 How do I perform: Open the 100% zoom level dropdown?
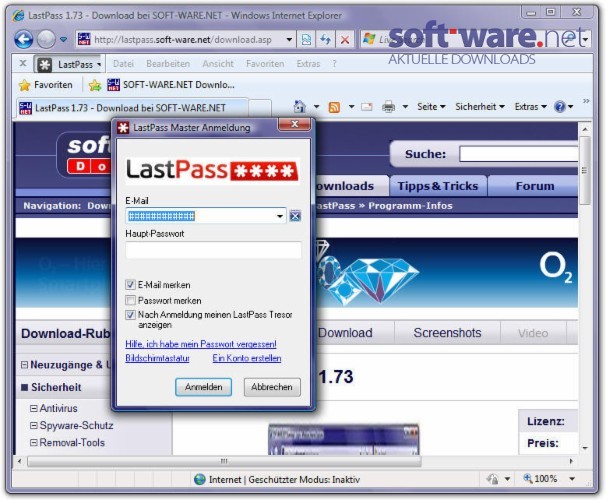point(572,479)
